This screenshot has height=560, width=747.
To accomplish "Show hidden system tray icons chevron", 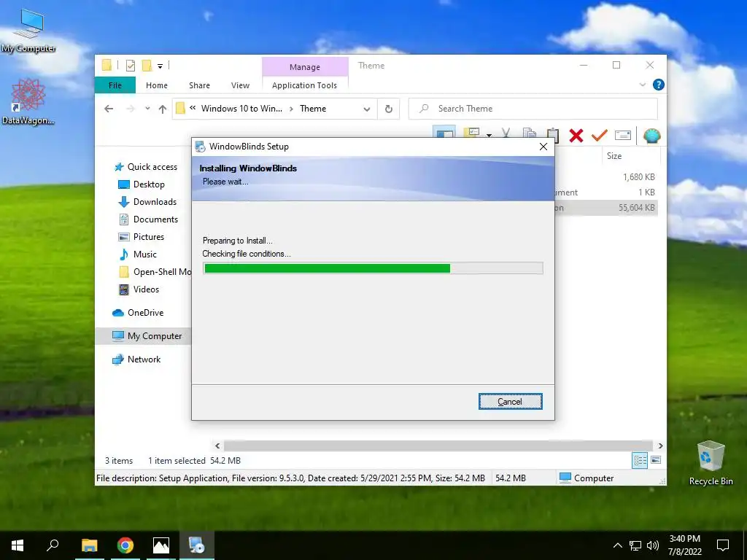I will tap(617, 545).
